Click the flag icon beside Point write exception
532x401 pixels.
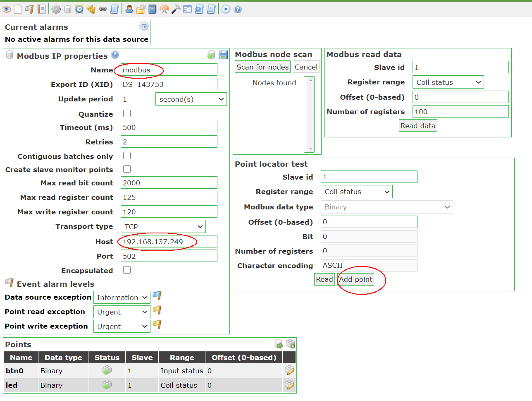(x=157, y=325)
